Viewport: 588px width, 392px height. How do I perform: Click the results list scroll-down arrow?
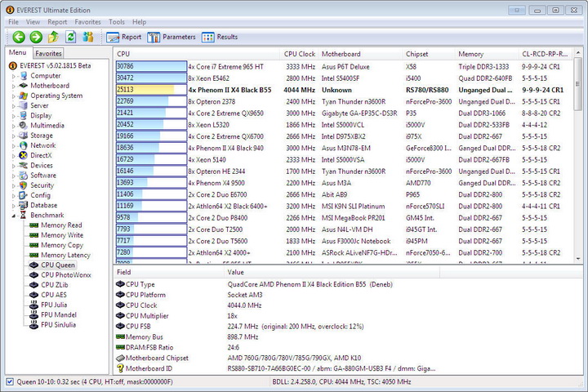click(x=578, y=258)
